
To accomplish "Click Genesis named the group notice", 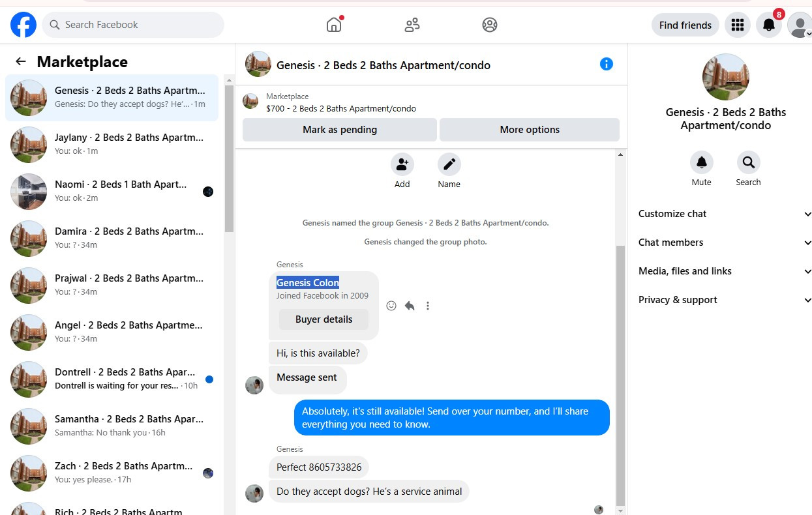I will click(426, 223).
